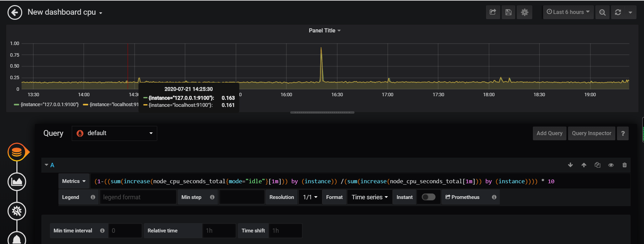Click the Relative time input

point(219,231)
